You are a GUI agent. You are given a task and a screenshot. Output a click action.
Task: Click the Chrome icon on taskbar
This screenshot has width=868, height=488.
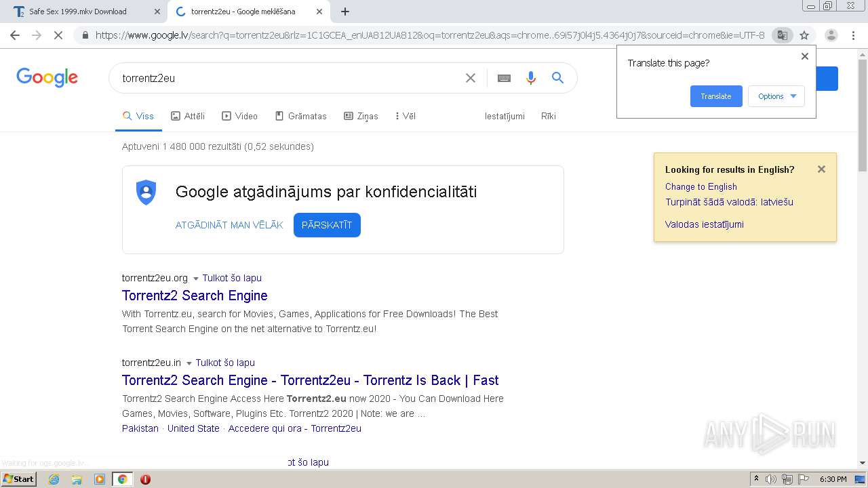tap(122, 479)
